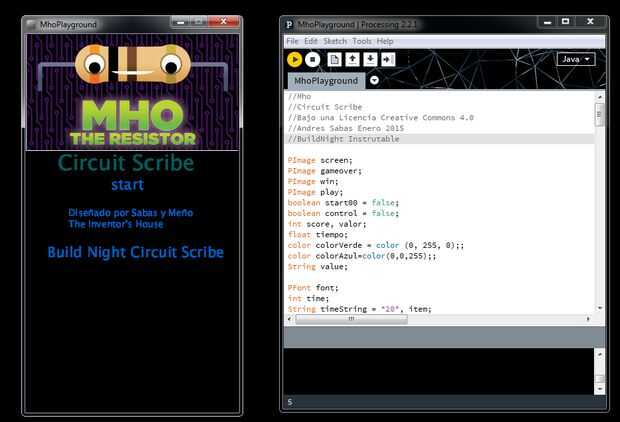Click the editor vertical scrollbar thumb
Screen dimensions: 620x422
(x=599, y=115)
